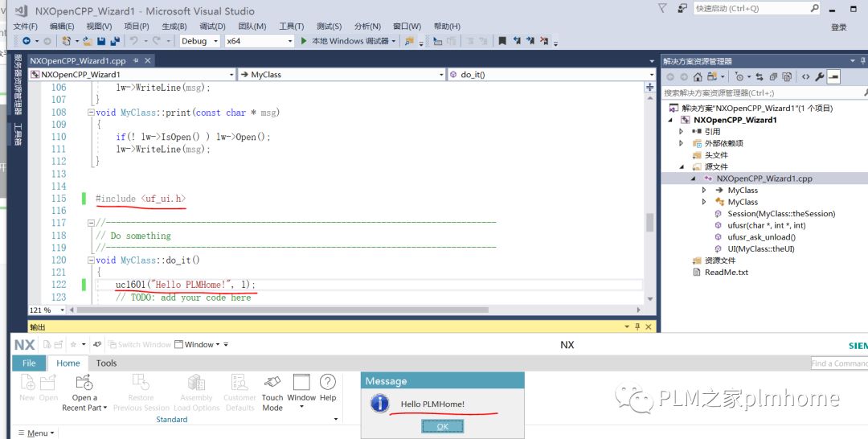The height and width of the screenshot is (439, 868).
Task: Save the file with the single disk icon
Action: (x=101, y=41)
